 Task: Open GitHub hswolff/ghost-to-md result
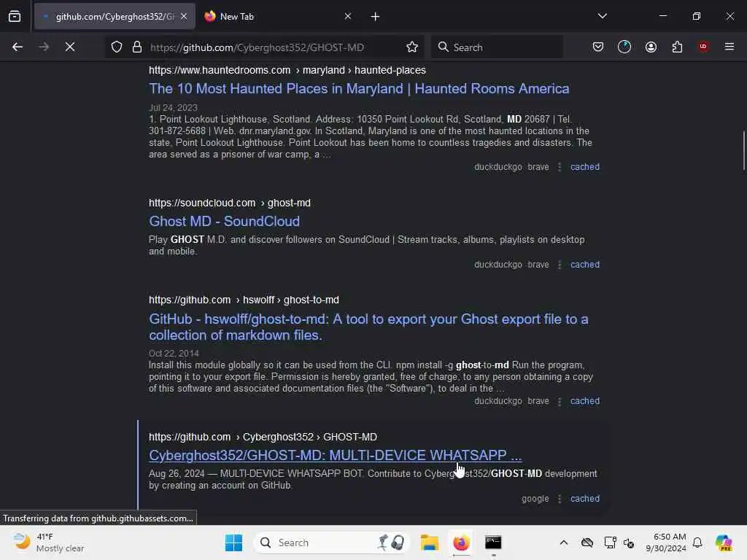(x=368, y=327)
